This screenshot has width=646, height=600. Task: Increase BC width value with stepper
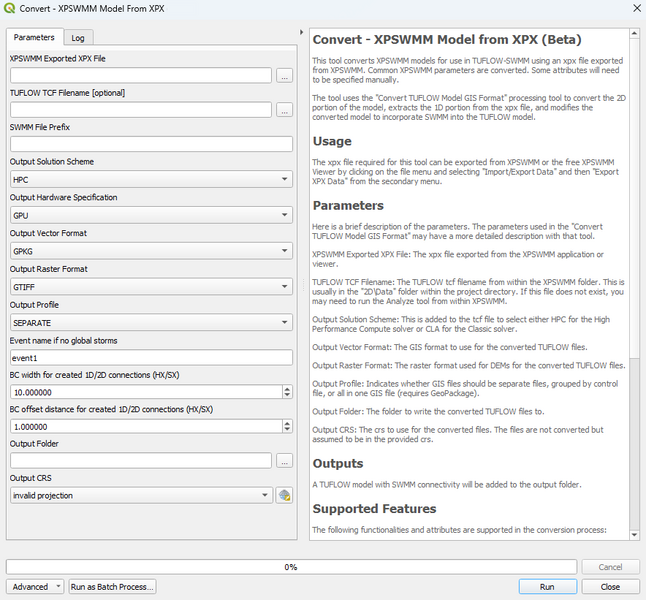(x=288, y=388)
